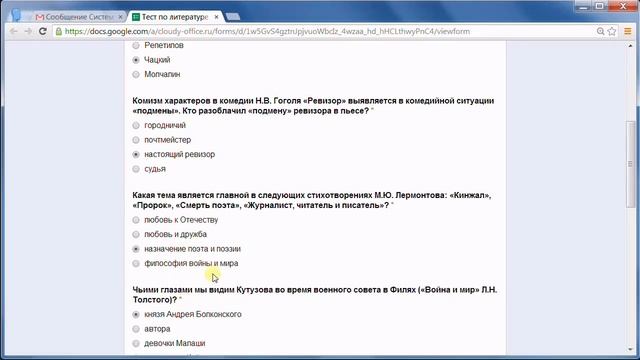Select the "почтмейстер" radio option

coord(136,140)
